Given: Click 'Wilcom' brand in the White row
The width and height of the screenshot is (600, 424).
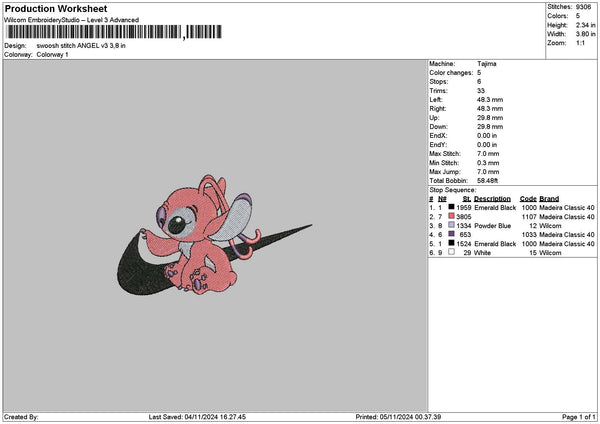Looking at the screenshot, I should point(550,253).
